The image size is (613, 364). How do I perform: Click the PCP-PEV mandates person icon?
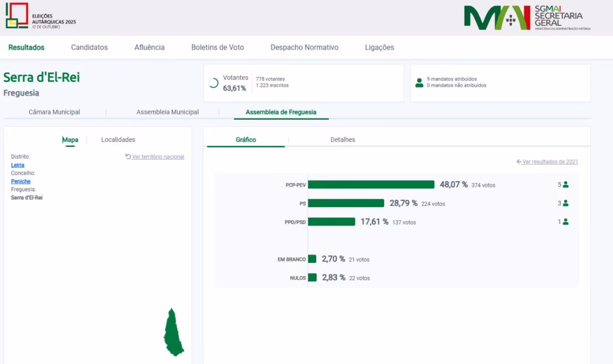pos(565,184)
